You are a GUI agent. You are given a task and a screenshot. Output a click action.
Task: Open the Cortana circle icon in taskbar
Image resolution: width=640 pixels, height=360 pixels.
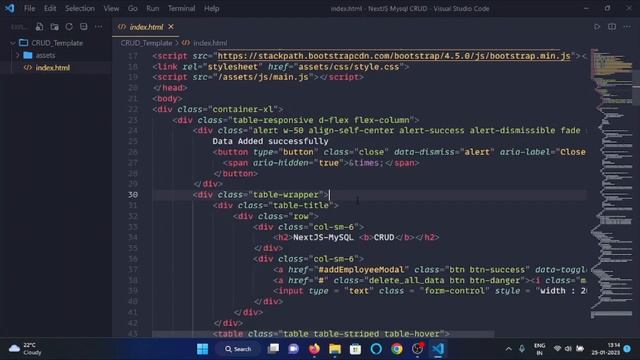click(x=376, y=349)
